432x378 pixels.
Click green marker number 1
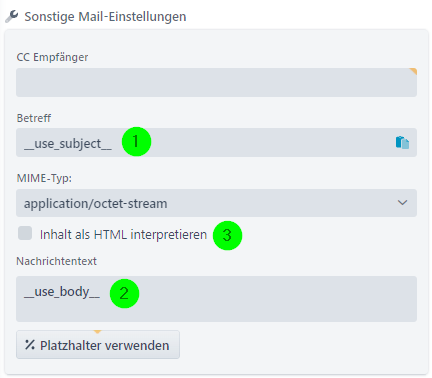point(136,141)
